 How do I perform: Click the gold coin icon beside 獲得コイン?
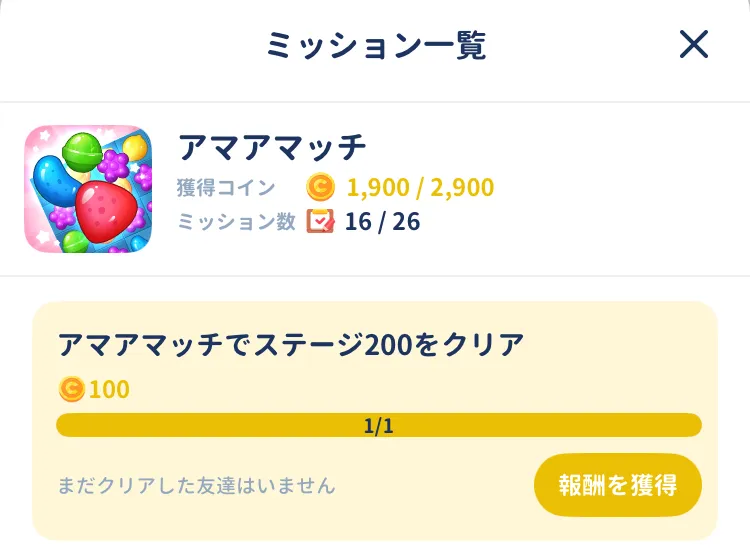[320, 187]
